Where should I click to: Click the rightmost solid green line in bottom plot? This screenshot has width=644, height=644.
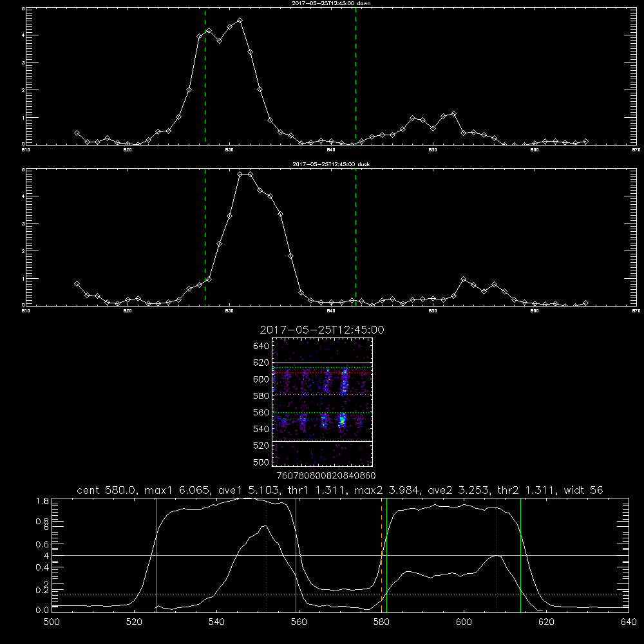coord(520,555)
